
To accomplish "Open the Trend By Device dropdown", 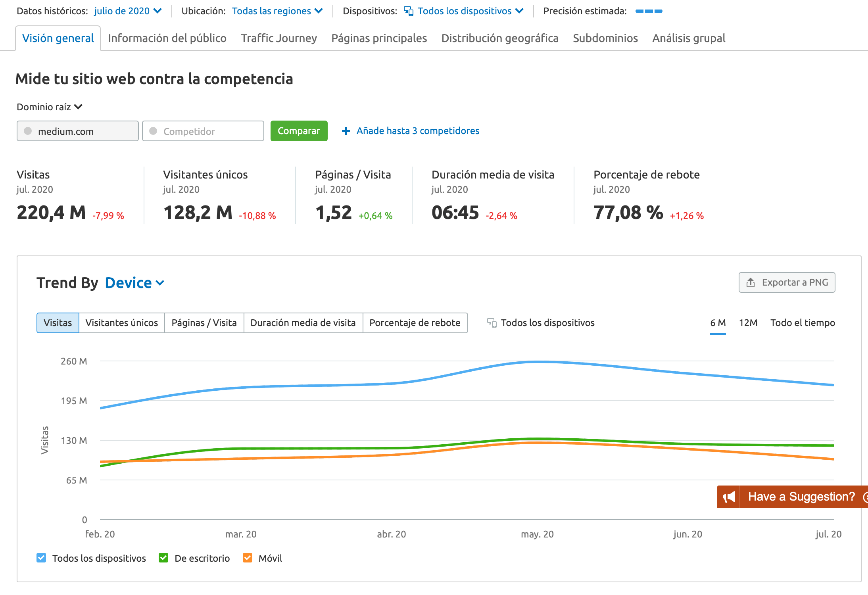I will click(x=134, y=283).
